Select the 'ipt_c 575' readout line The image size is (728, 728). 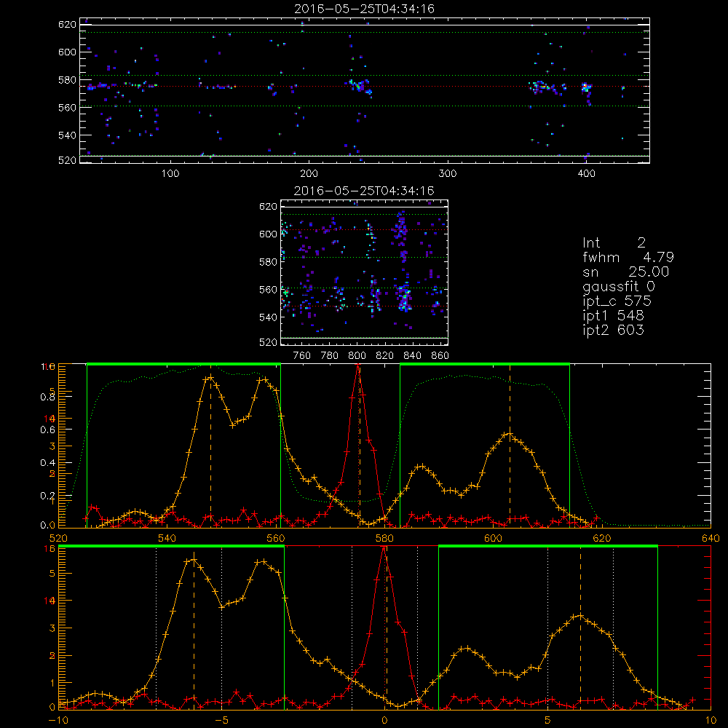[617, 301]
